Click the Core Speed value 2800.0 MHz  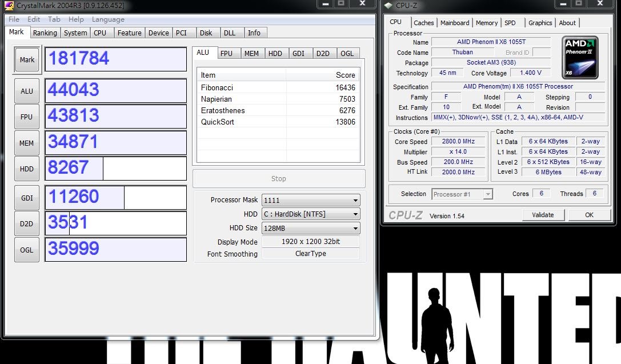coord(458,141)
